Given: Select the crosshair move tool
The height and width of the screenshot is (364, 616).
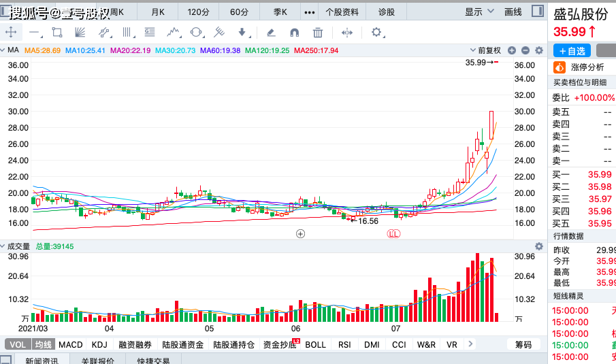Looking at the screenshot, I should point(11,32).
